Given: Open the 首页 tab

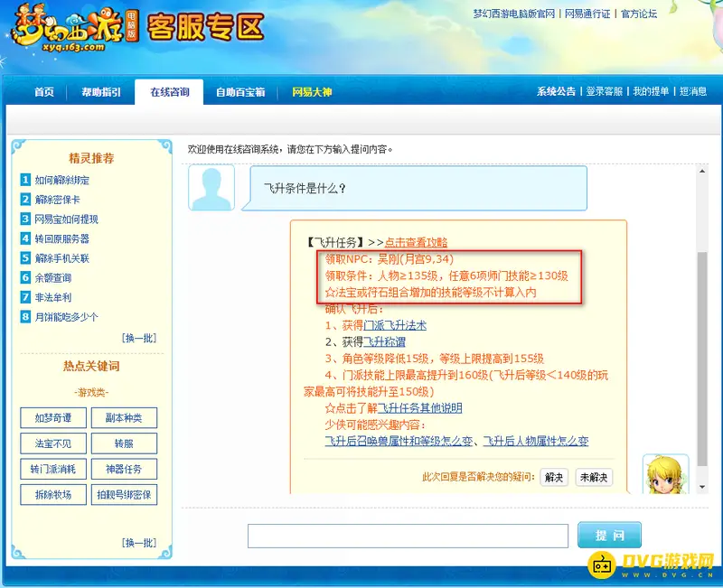Looking at the screenshot, I should pos(44,92).
